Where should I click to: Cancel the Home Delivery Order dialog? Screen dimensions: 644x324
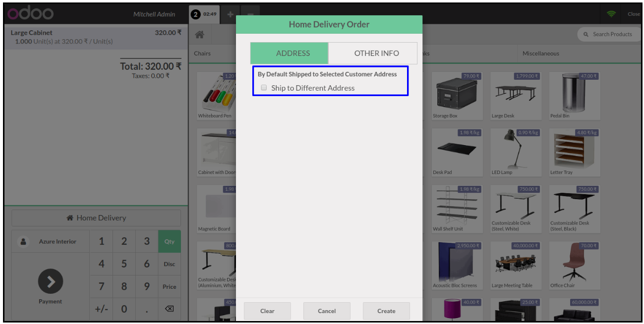pos(327,311)
